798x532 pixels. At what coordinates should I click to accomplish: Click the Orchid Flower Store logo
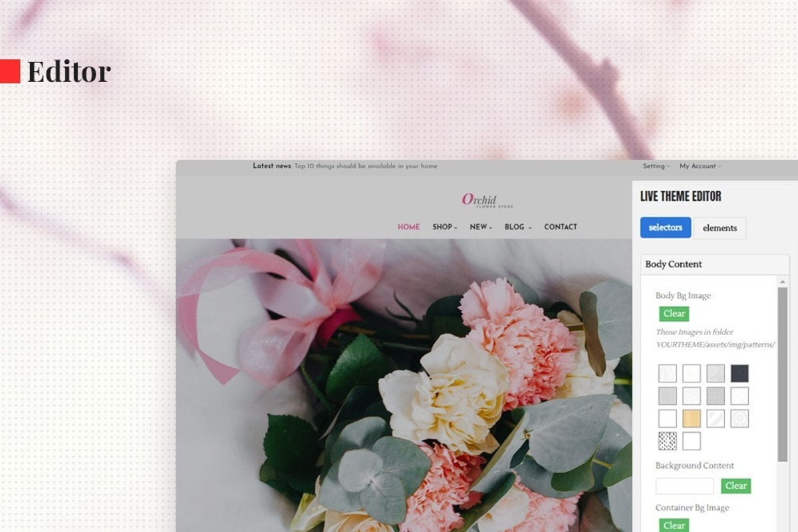(487, 200)
